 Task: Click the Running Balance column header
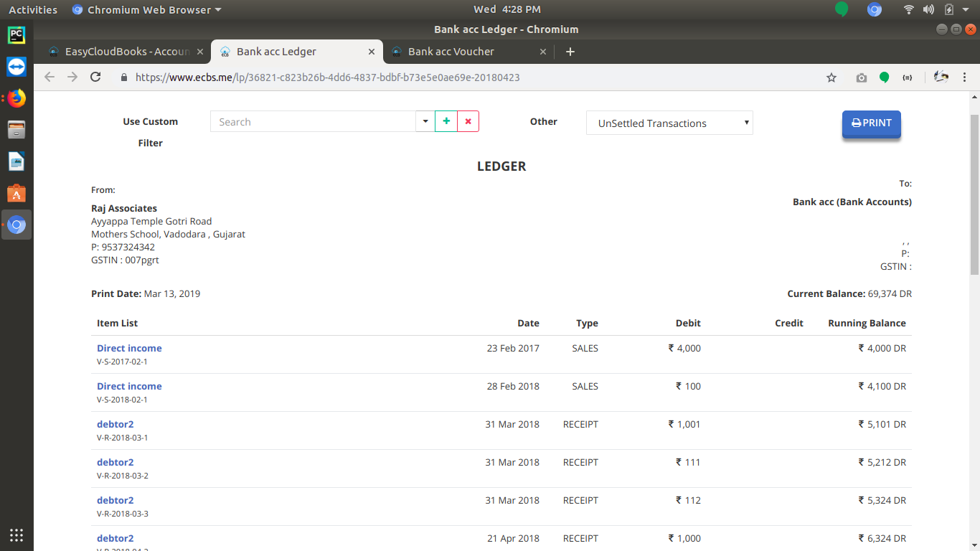coord(867,323)
